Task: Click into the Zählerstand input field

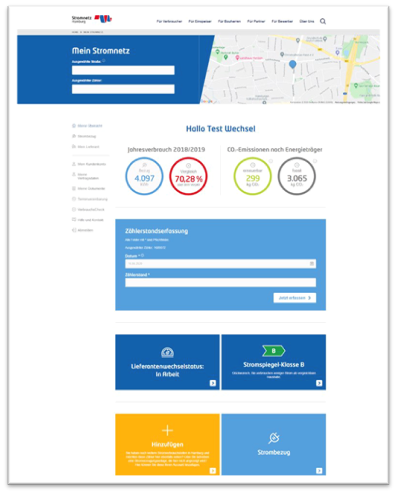Action: tap(220, 283)
